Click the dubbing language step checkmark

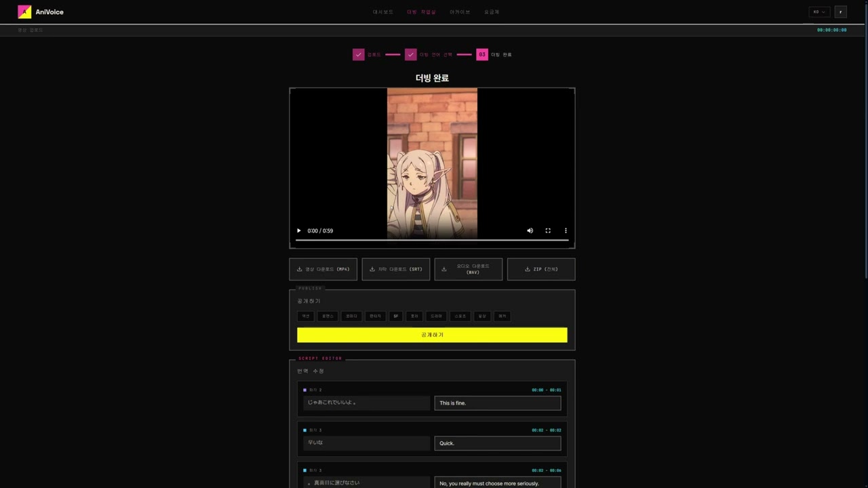411,54
